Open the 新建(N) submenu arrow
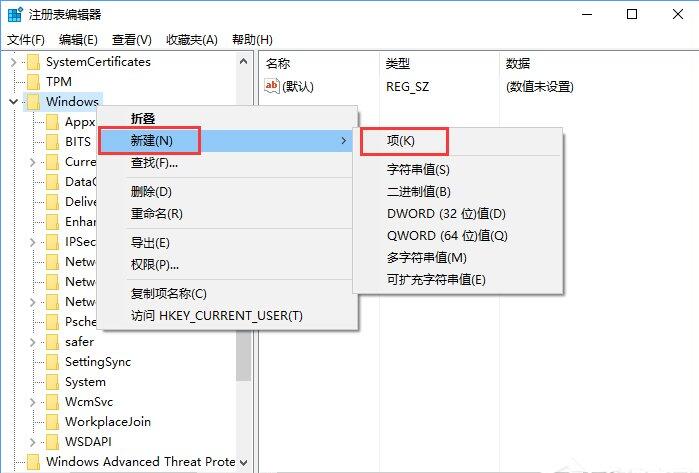Viewport: 699px width, 473px height. (x=343, y=141)
